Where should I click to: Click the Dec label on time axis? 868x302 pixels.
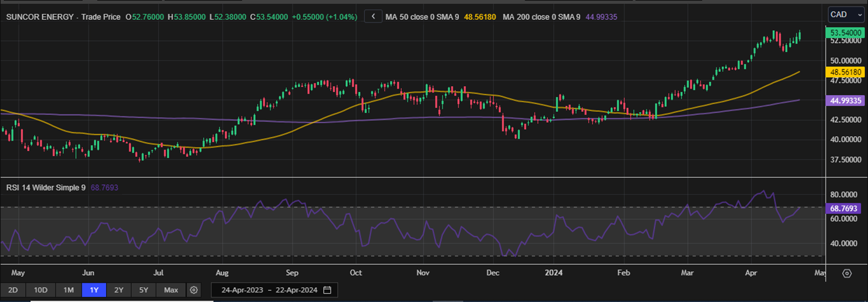[493, 273]
